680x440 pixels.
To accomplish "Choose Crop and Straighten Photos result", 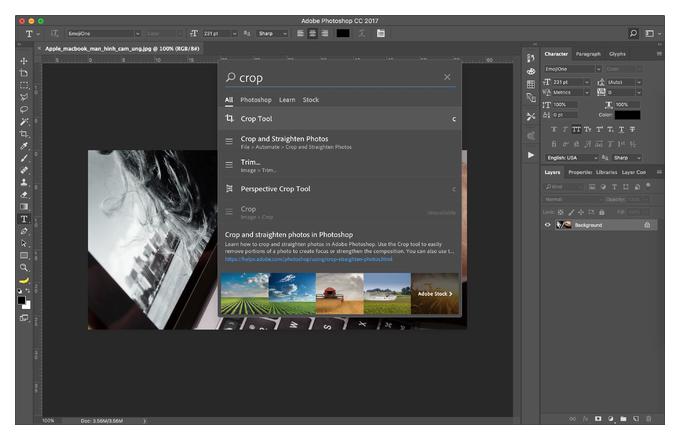I will 340,142.
